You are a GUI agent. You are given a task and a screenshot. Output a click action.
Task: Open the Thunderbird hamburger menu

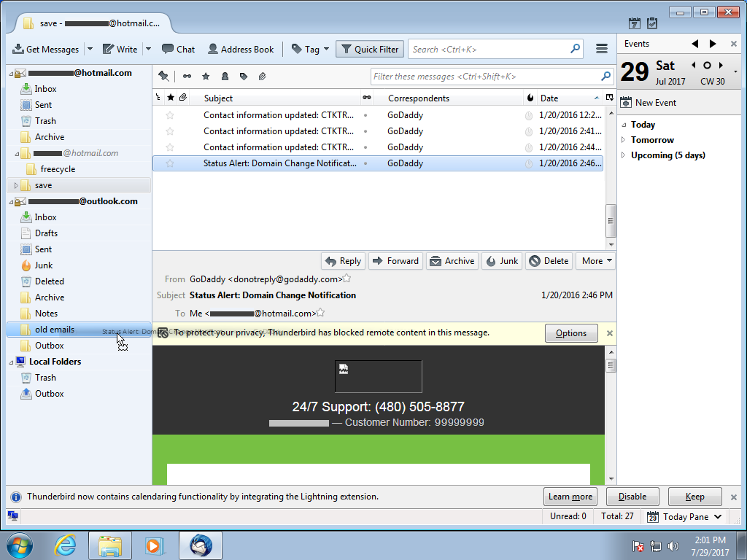602,49
